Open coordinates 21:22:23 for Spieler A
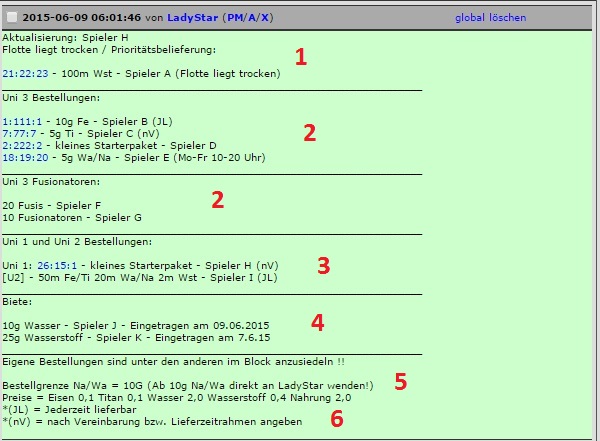This screenshot has width=600, height=441. point(22,73)
